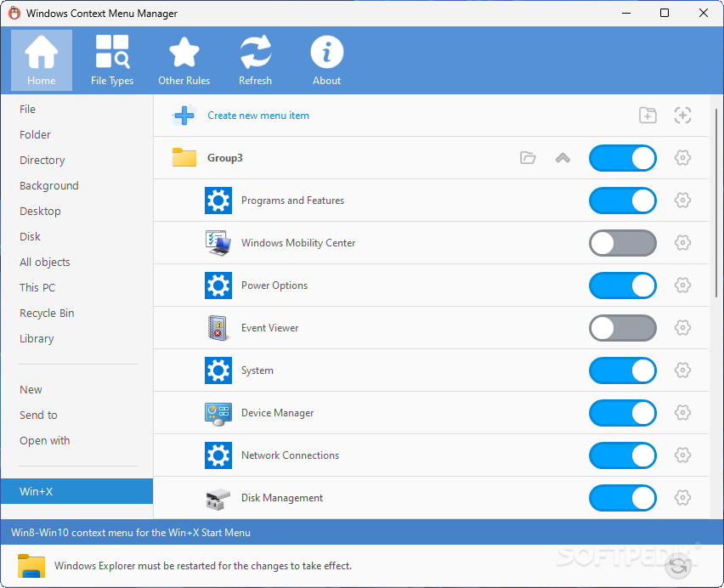
Task: Click the Group3 group name label
Action: [x=225, y=158]
